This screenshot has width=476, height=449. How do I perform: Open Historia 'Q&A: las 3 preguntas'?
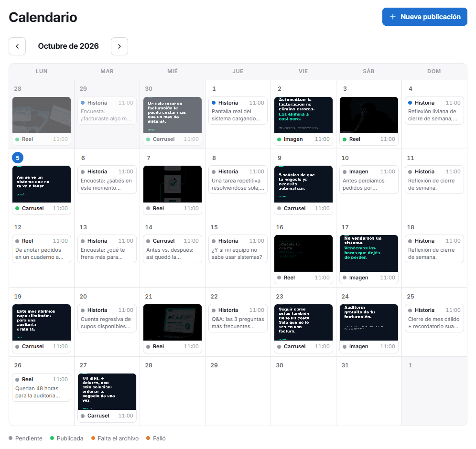(x=238, y=318)
